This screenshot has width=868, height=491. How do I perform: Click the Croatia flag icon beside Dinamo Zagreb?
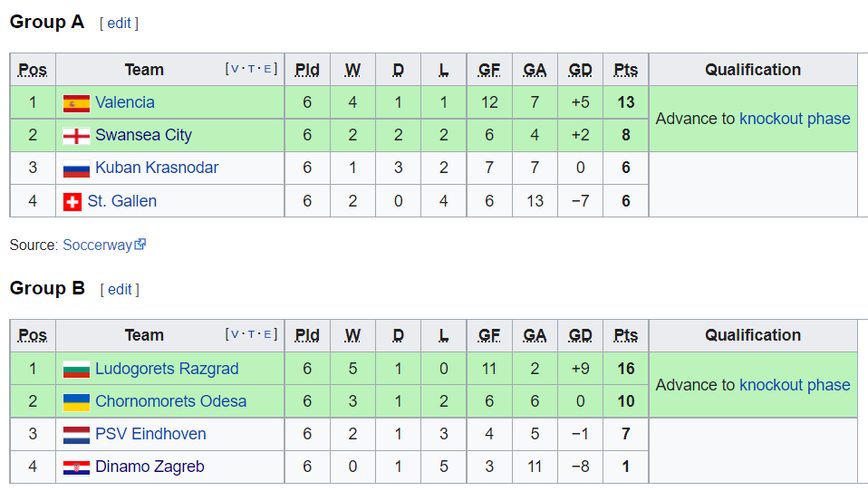pyautogui.click(x=76, y=467)
